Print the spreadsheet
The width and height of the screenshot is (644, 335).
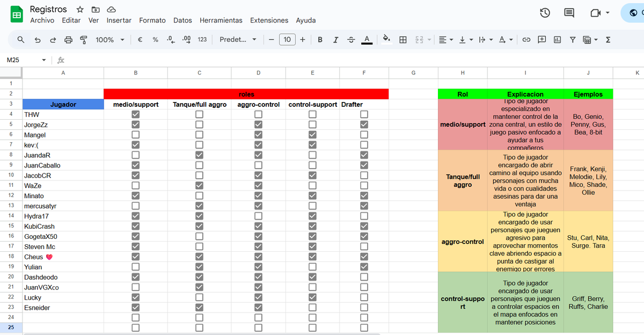(68, 40)
